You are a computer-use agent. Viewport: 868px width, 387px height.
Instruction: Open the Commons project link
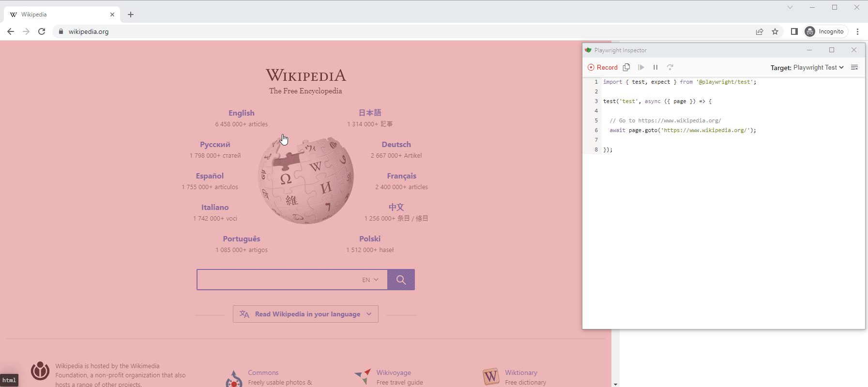tap(263, 372)
